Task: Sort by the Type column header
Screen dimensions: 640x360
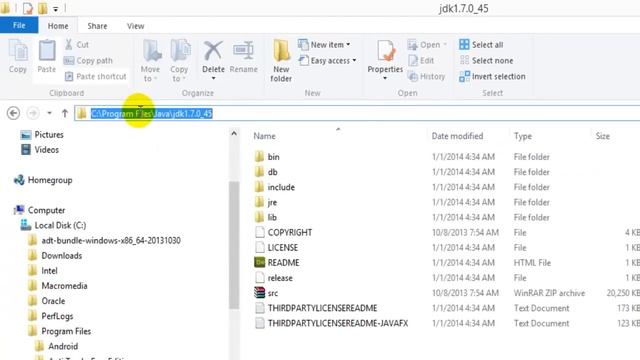Action: (x=522, y=136)
